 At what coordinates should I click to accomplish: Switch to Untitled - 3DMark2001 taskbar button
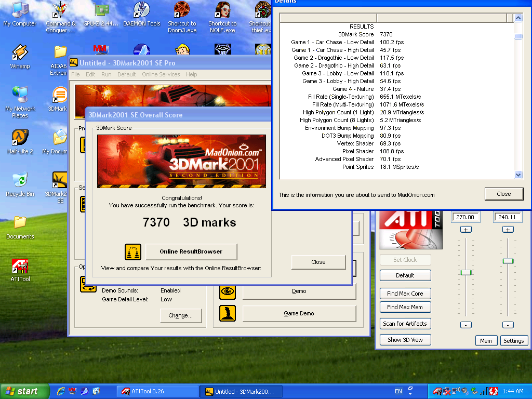coord(242,391)
